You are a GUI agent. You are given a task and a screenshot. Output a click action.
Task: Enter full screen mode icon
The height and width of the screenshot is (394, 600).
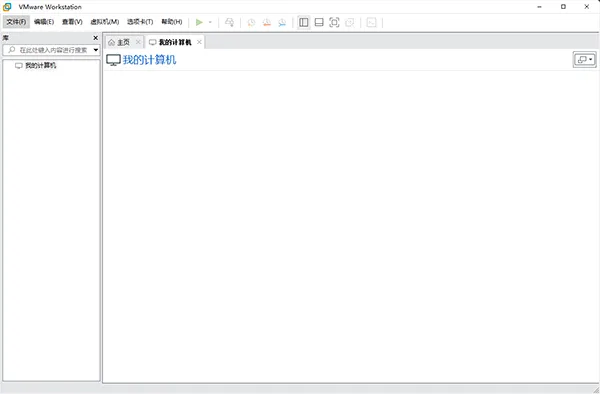334,22
